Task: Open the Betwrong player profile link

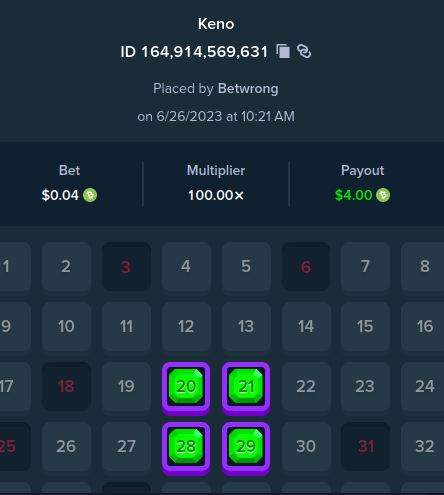Action: click(x=248, y=89)
